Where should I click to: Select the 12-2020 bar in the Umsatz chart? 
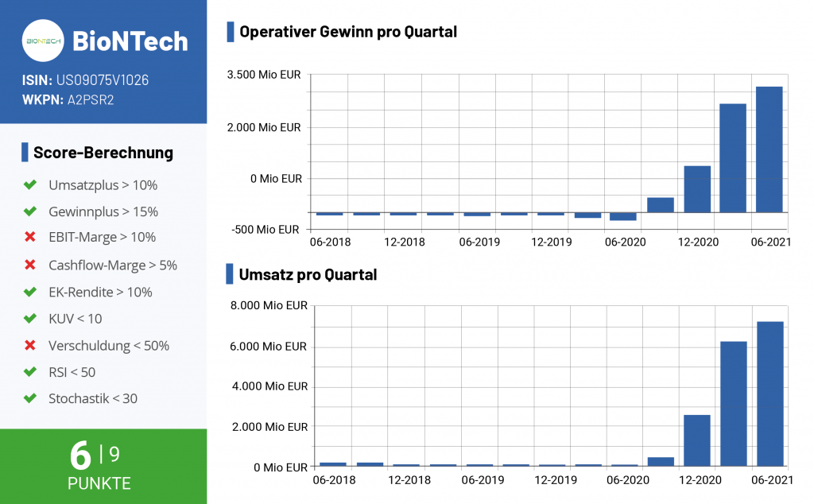[x=697, y=440]
